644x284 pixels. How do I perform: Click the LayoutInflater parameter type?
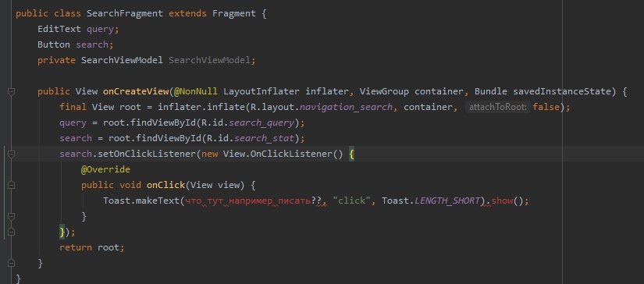point(262,91)
